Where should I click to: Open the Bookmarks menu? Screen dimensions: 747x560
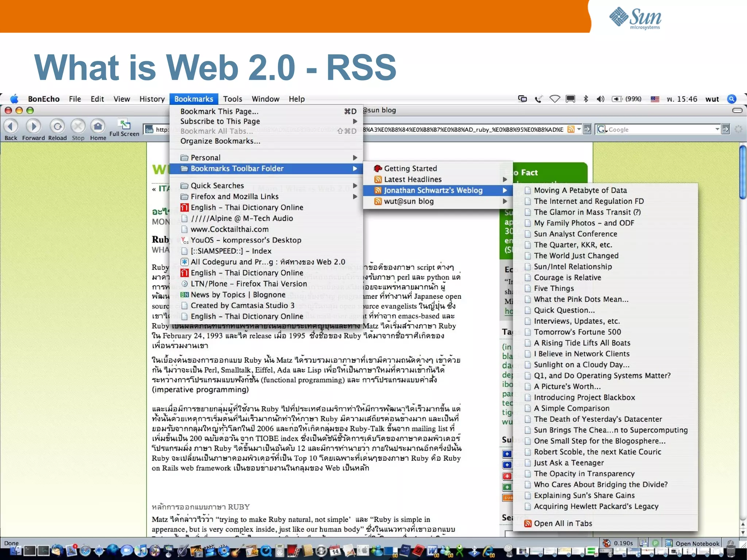[x=194, y=99]
